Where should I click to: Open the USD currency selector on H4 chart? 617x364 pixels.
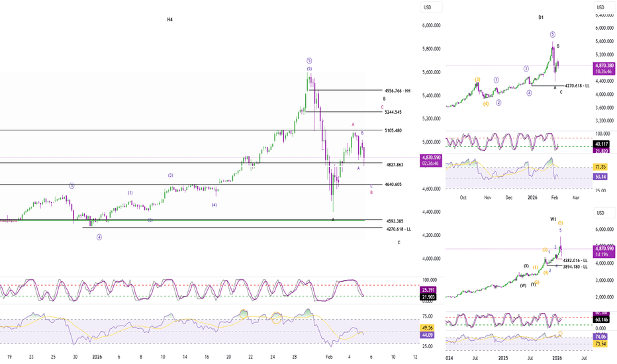point(431,7)
